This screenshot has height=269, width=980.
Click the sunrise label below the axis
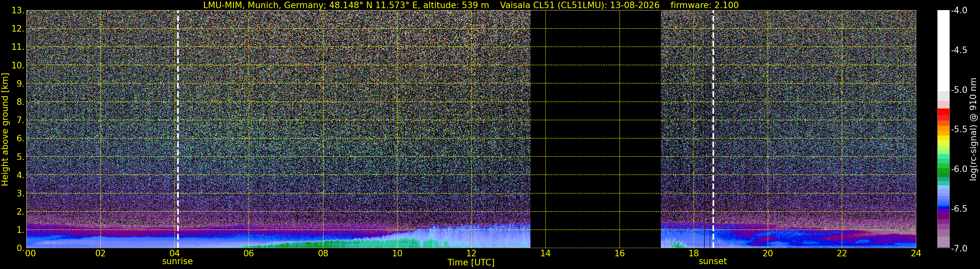point(177,262)
